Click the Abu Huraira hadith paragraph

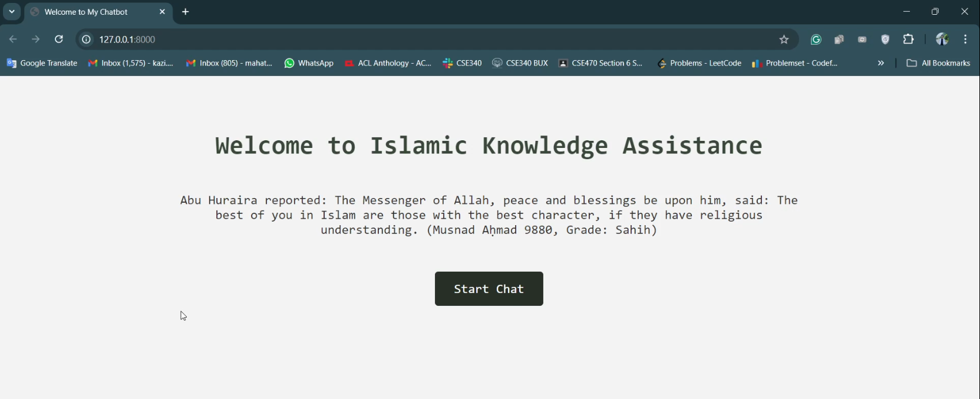point(489,215)
